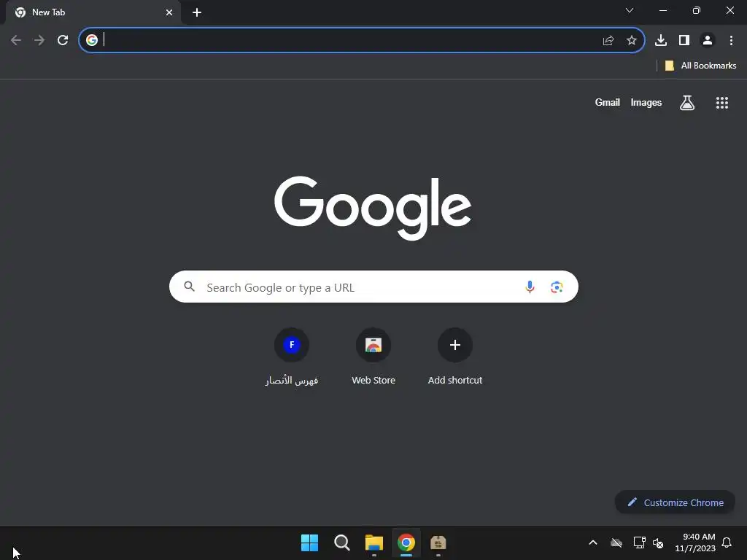The width and height of the screenshot is (747, 560).
Task: Open Windows taskbar search
Action: point(341,542)
